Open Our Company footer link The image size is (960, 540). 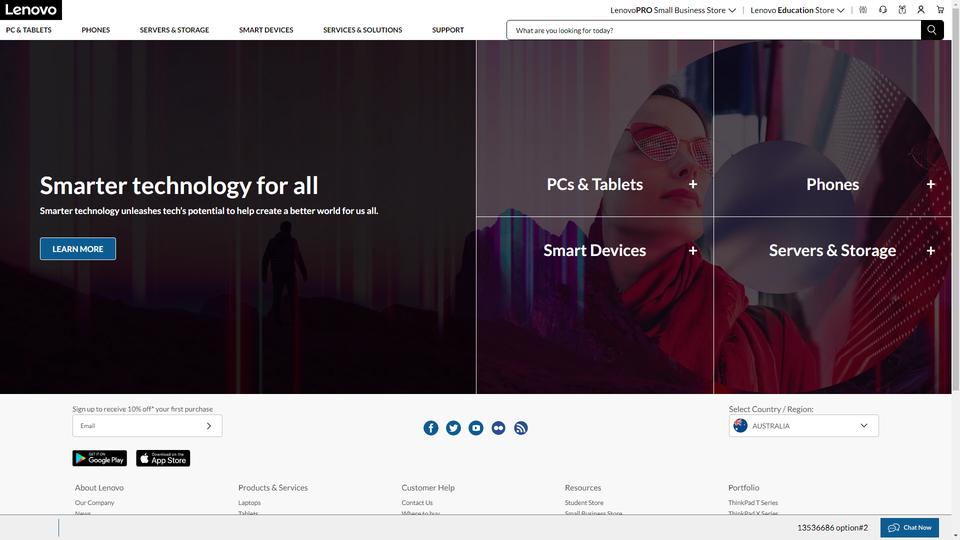pyautogui.click(x=94, y=503)
